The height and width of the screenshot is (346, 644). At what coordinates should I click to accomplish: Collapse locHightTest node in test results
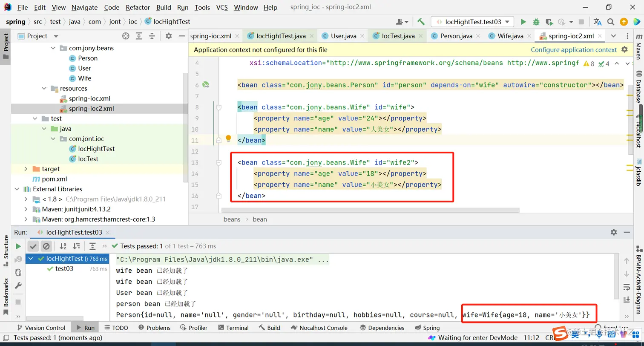pos(31,259)
